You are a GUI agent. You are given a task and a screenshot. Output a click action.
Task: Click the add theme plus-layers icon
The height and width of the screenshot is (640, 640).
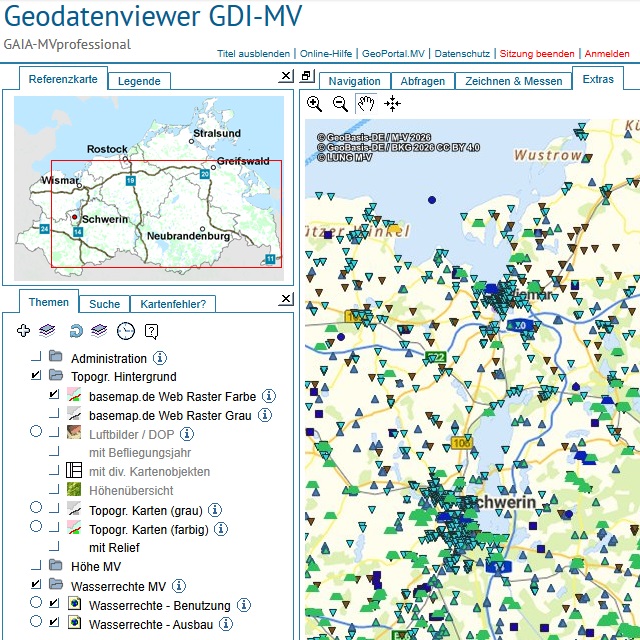tap(36, 330)
